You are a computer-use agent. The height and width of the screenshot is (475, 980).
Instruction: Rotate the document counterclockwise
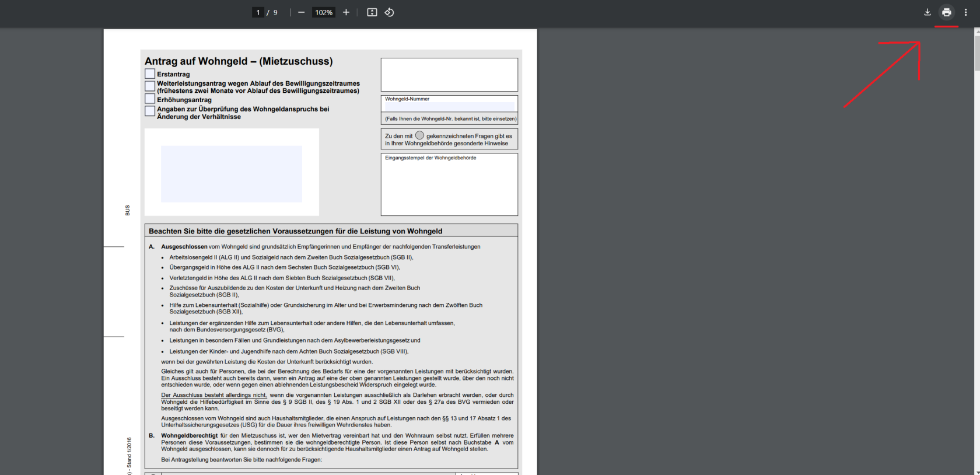point(389,12)
